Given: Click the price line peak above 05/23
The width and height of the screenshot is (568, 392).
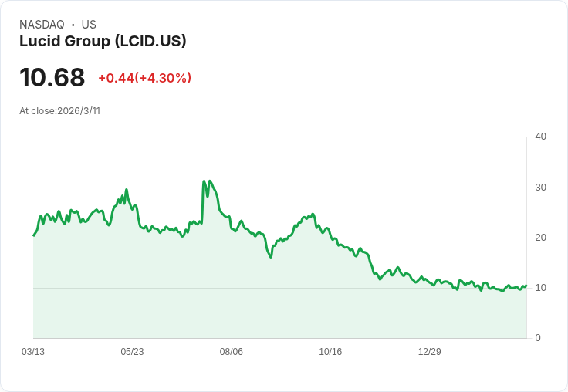Looking at the screenshot, I should [x=126, y=190].
